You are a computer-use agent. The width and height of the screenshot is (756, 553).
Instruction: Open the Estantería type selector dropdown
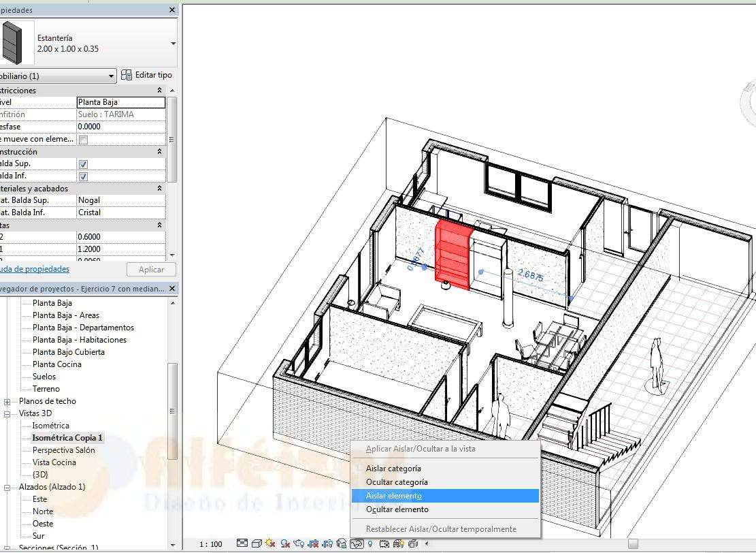click(173, 44)
